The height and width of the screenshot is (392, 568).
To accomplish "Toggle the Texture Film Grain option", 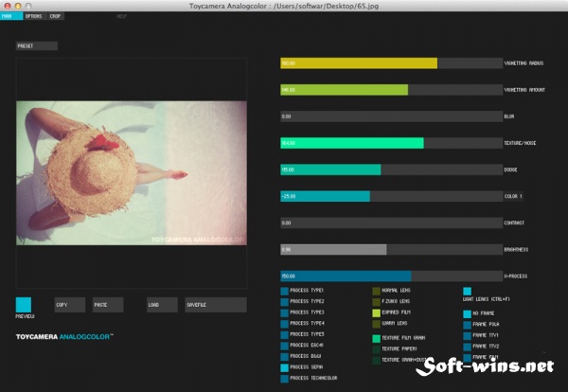I will pos(377,338).
